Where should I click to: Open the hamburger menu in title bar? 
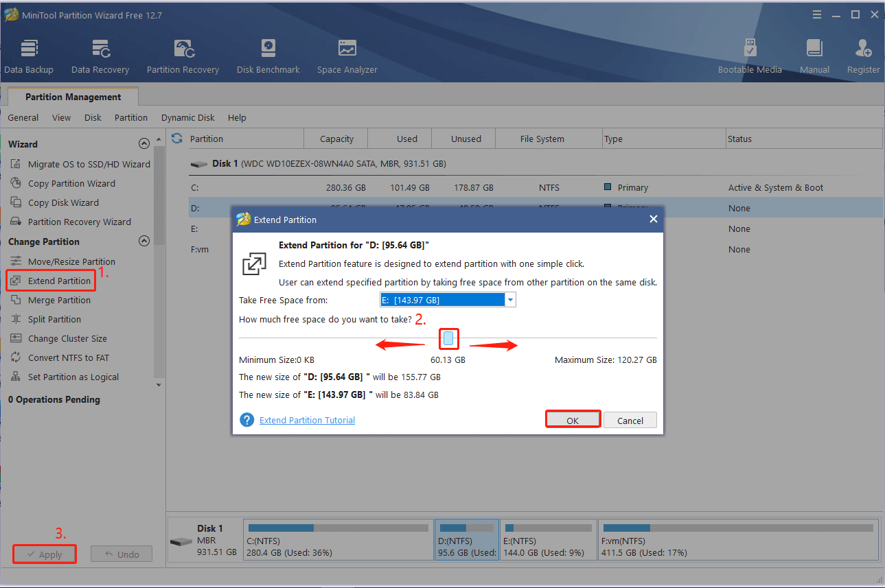click(x=817, y=14)
